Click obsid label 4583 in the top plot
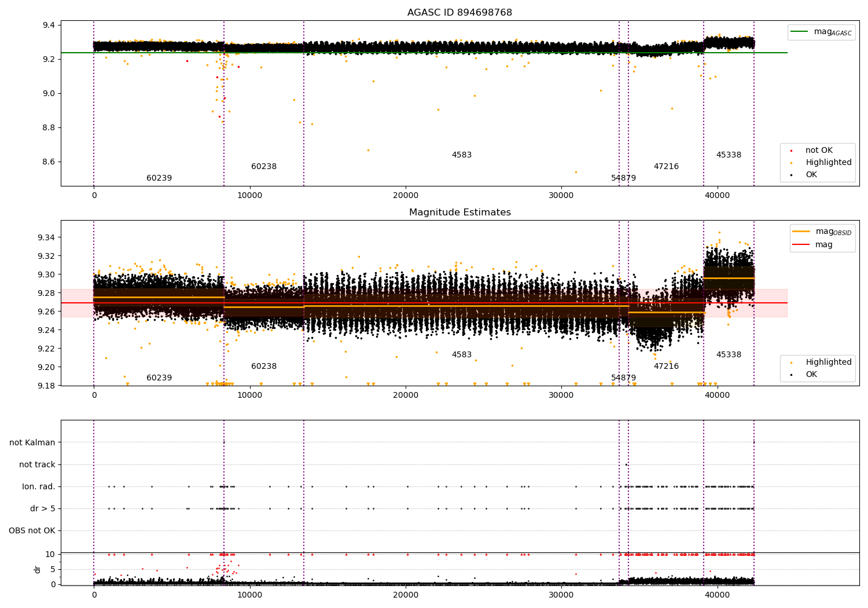Image resolution: width=868 pixels, height=608 pixels. click(462, 155)
